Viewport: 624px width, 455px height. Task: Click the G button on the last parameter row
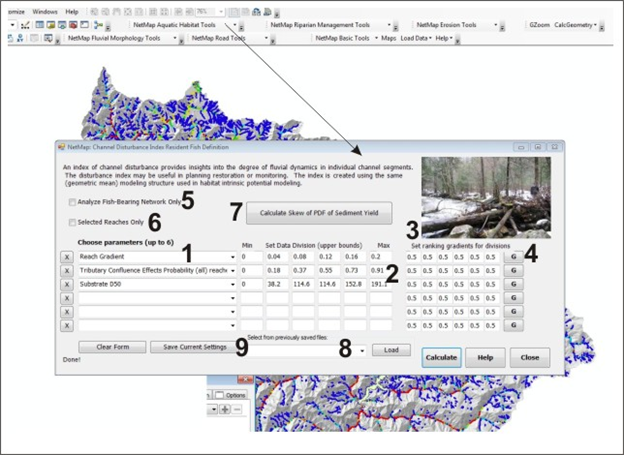pyautogui.click(x=512, y=325)
